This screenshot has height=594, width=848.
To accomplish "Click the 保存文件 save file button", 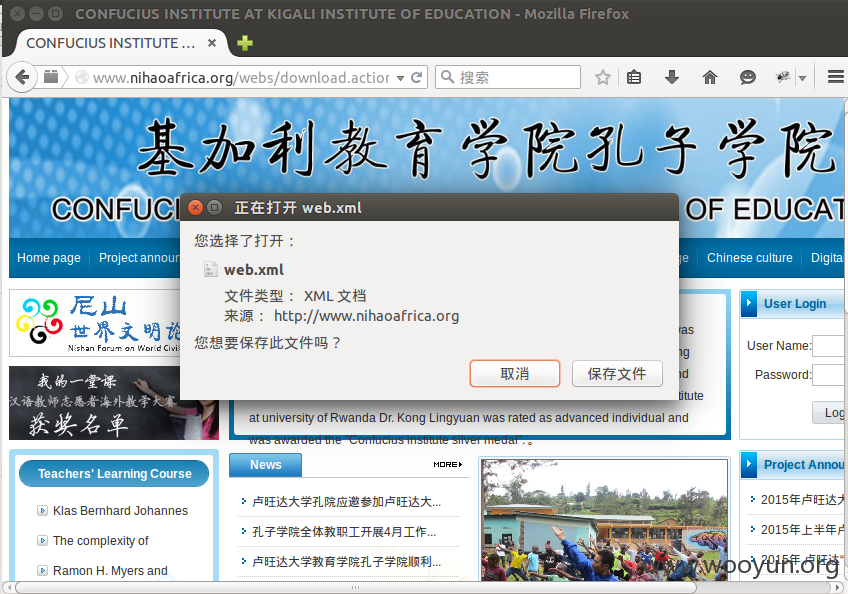I will click(617, 374).
